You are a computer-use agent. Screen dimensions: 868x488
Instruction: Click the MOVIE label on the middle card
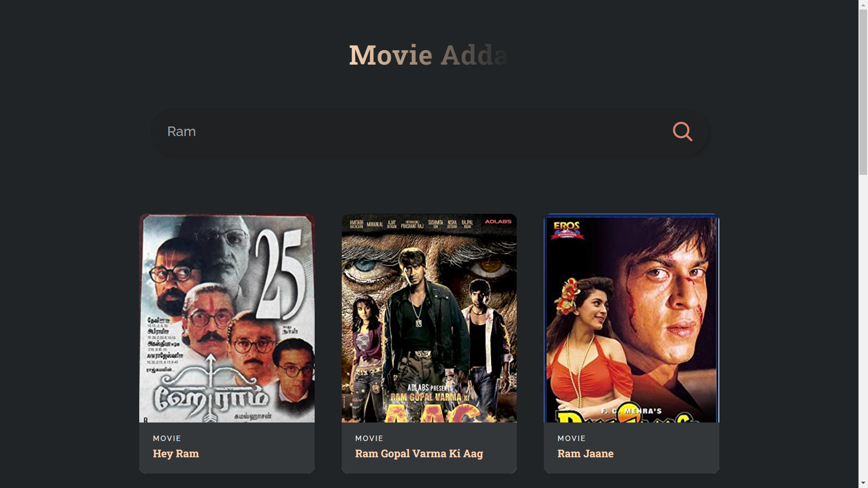pyautogui.click(x=369, y=438)
